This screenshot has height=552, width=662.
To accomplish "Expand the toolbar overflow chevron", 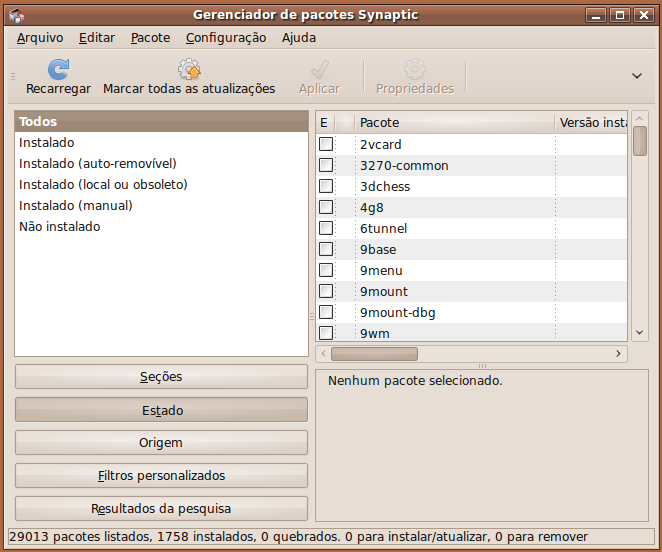I will click(x=637, y=76).
